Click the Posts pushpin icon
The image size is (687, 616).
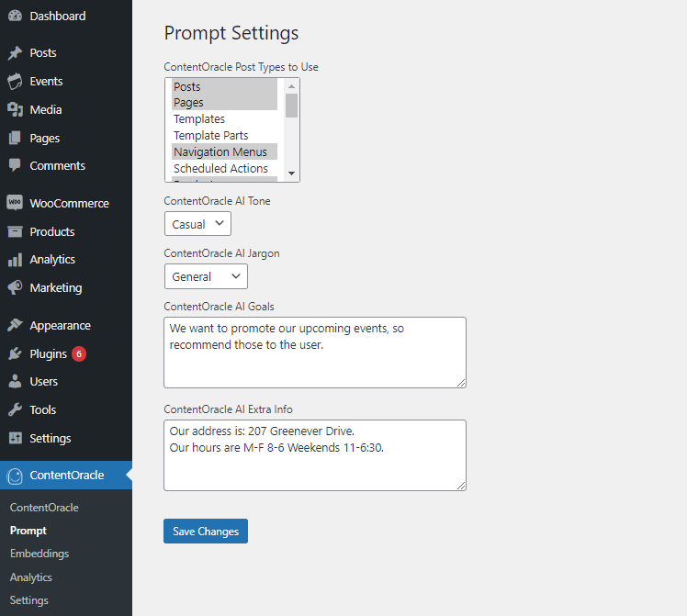click(15, 53)
